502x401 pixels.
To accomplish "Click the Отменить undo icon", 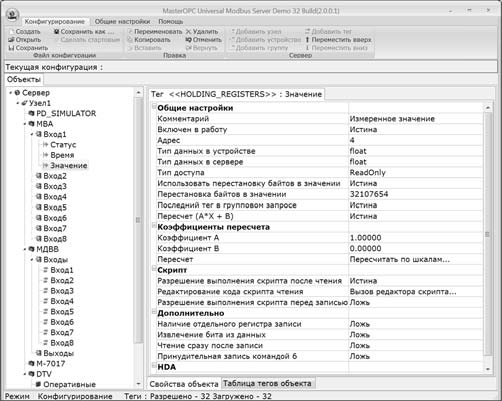I will [188, 40].
